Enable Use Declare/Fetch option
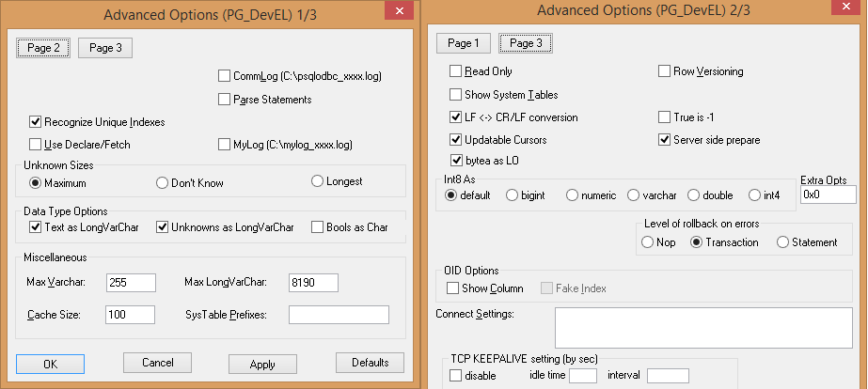The width and height of the screenshot is (868, 389). [x=36, y=145]
